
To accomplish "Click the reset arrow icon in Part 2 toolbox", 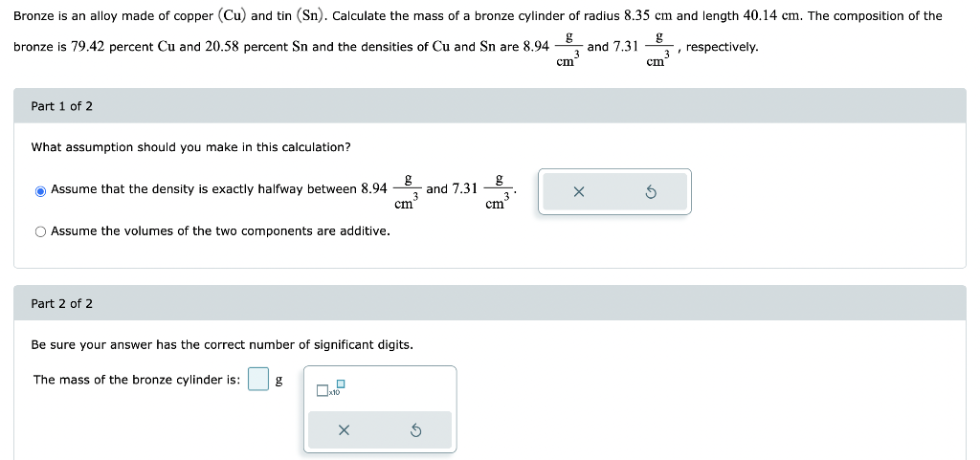I will point(416,429).
